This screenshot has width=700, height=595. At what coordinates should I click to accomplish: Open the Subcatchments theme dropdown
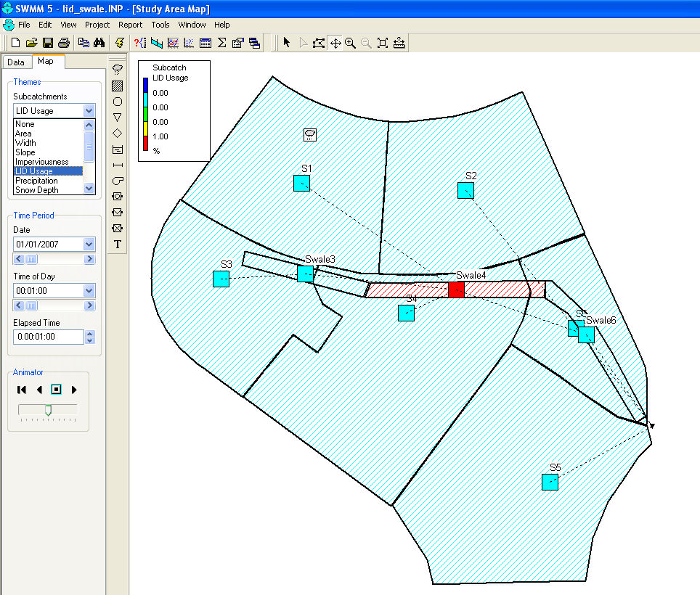[x=90, y=110]
